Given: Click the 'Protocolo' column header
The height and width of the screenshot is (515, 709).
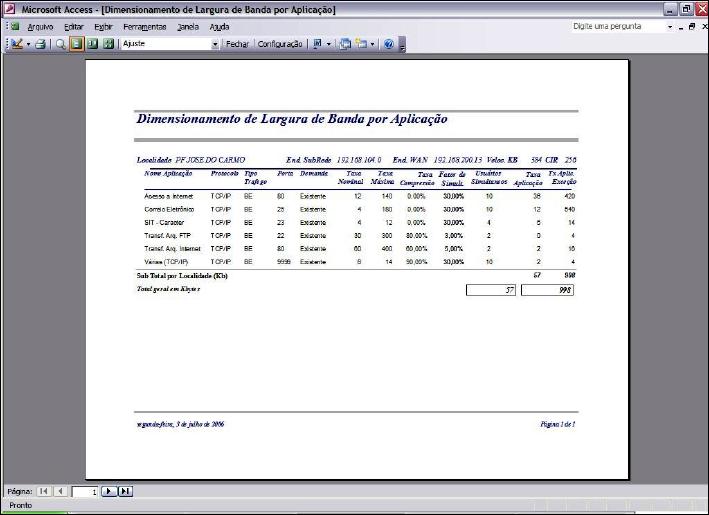Looking at the screenshot, I should [x=224, y=174].
